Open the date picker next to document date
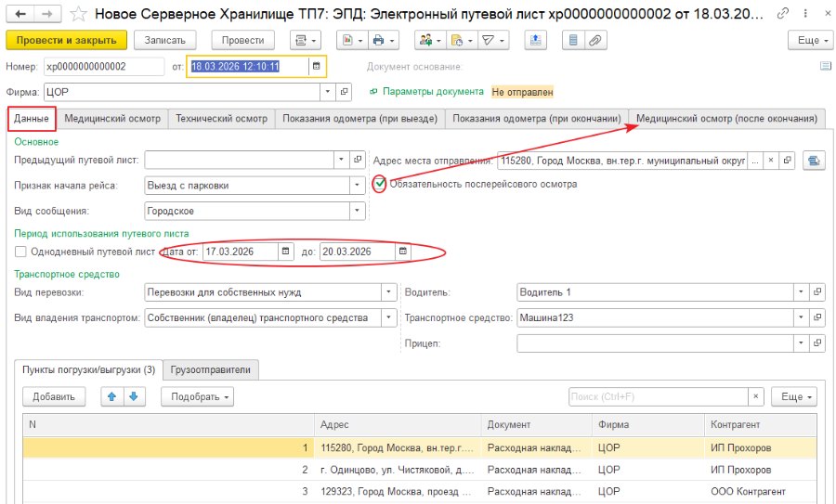Image resolution: width=836 pixels, height=504 pixels. (x=316, y=67)
